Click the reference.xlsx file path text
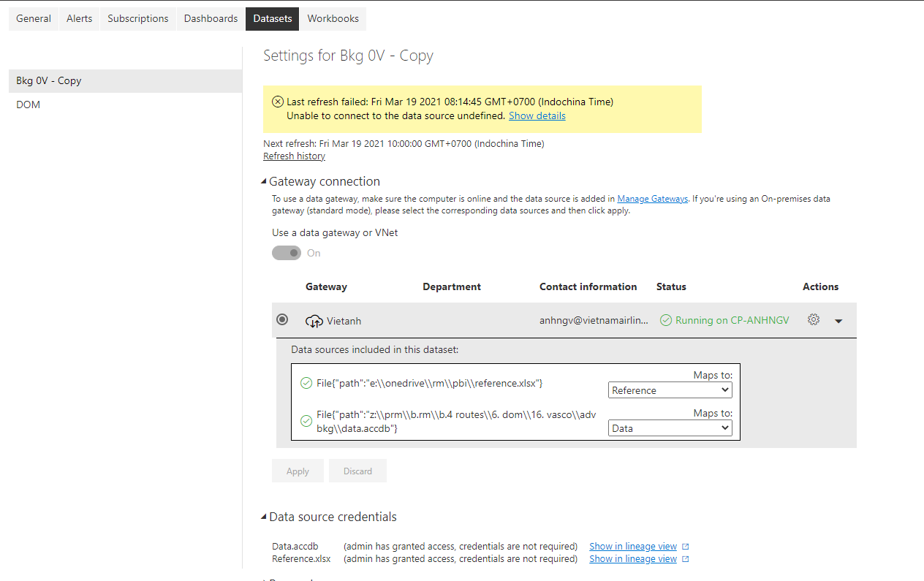Viewport: 924px width, 581px height. pyautogui.click(x=430, y=382)
